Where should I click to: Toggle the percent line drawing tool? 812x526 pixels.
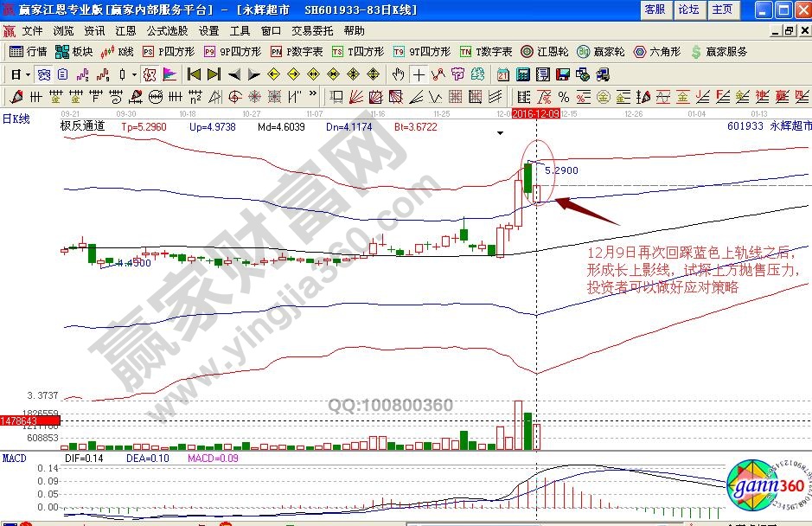point(563,96)
